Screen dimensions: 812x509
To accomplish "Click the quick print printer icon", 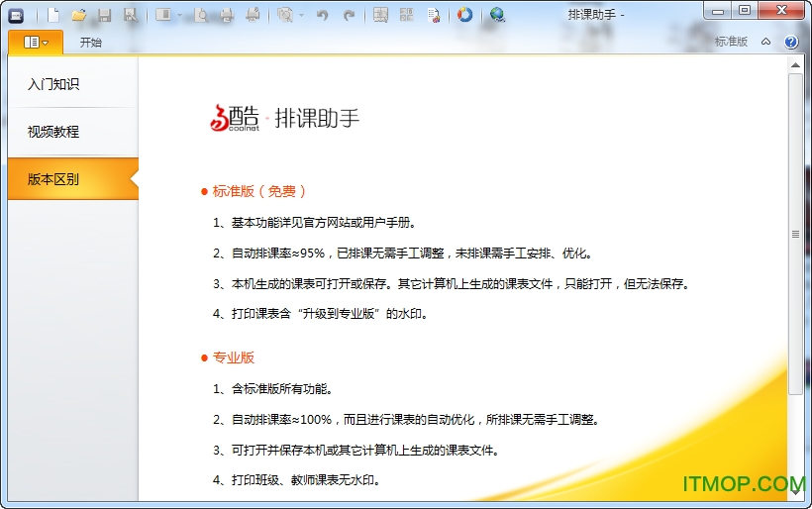I will (x=253, y=15).
